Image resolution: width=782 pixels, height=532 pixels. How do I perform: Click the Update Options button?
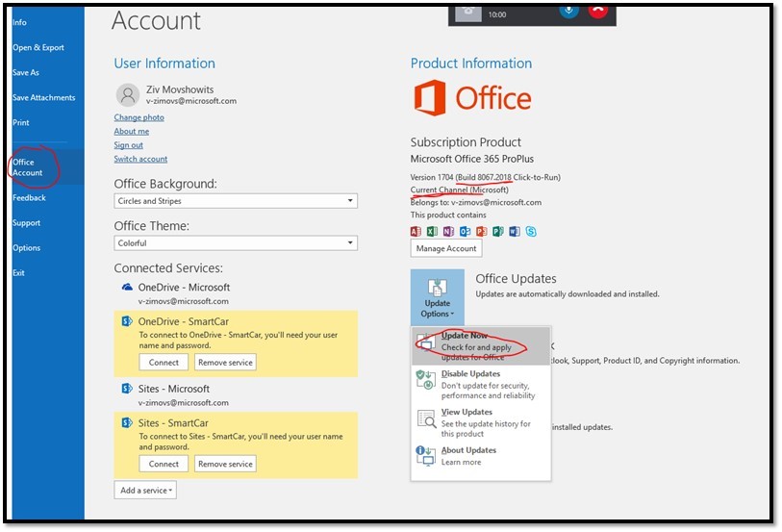tap(437, 298)
